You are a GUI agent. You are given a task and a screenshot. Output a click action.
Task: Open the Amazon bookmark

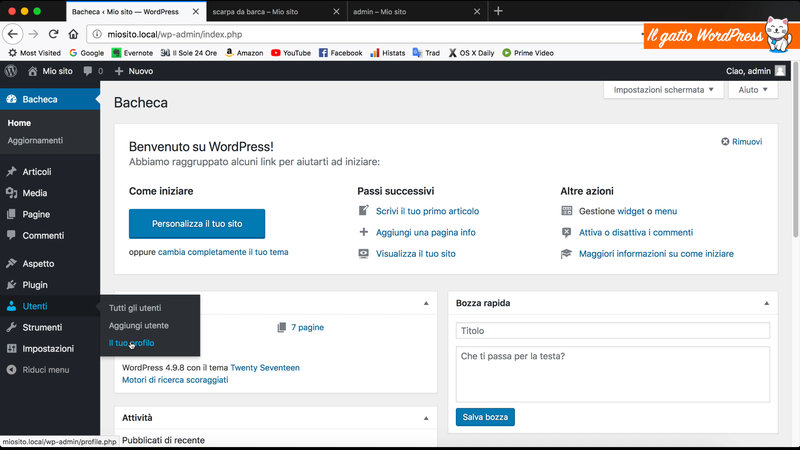pos(244,53)
